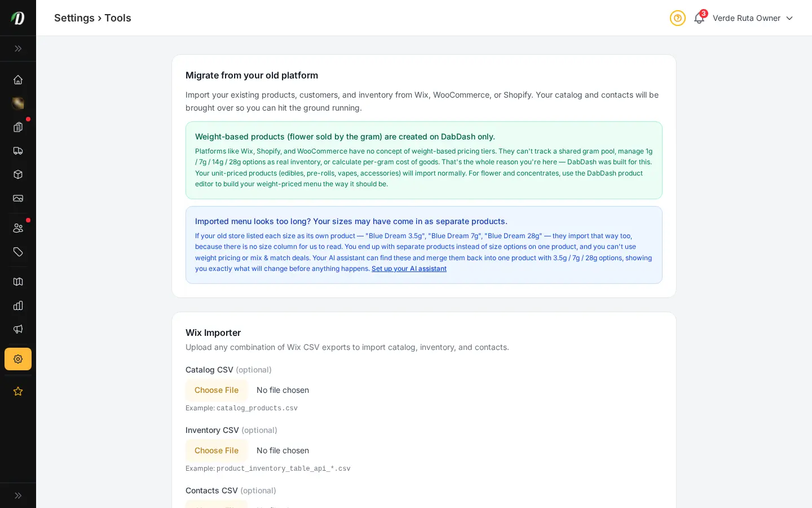Open the settings gear icon
The height and width of the screenshot is (508, 812).
tap(18, 359)
